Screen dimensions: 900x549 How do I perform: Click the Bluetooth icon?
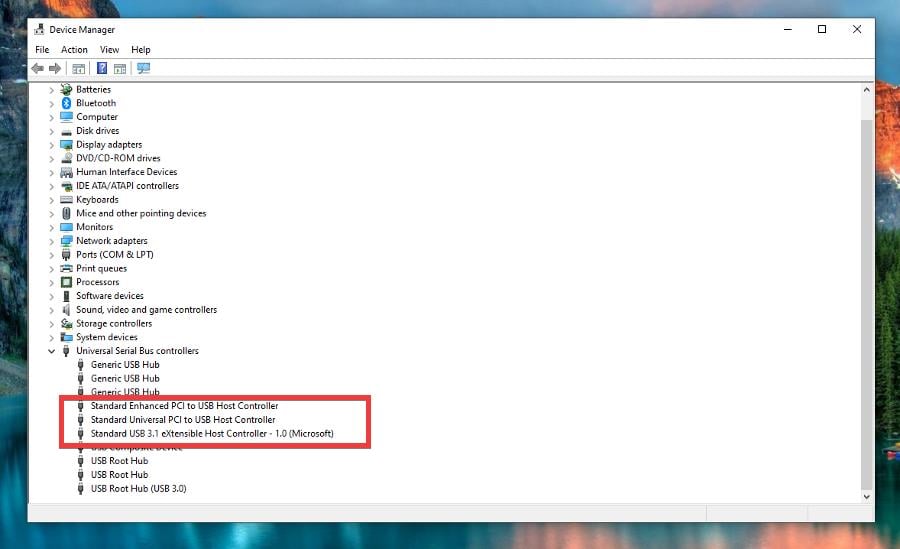[66, 103]
